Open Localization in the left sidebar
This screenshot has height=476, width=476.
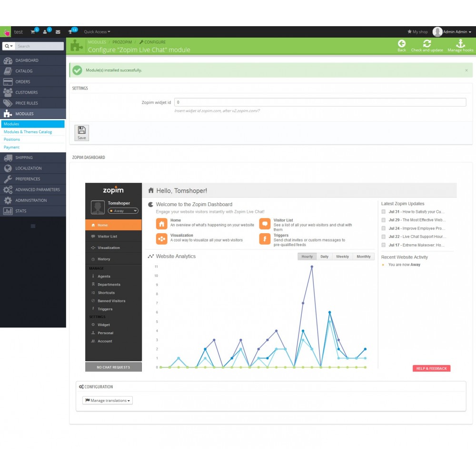click(x=33, y=168)
